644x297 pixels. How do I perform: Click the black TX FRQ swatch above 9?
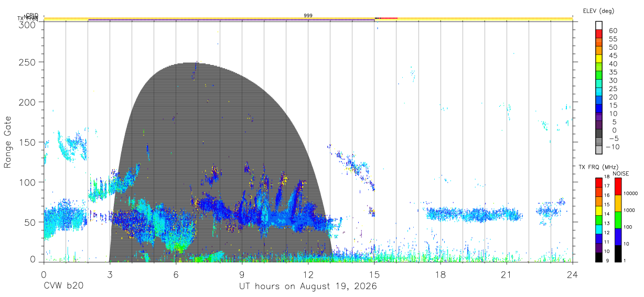[599, 256]
